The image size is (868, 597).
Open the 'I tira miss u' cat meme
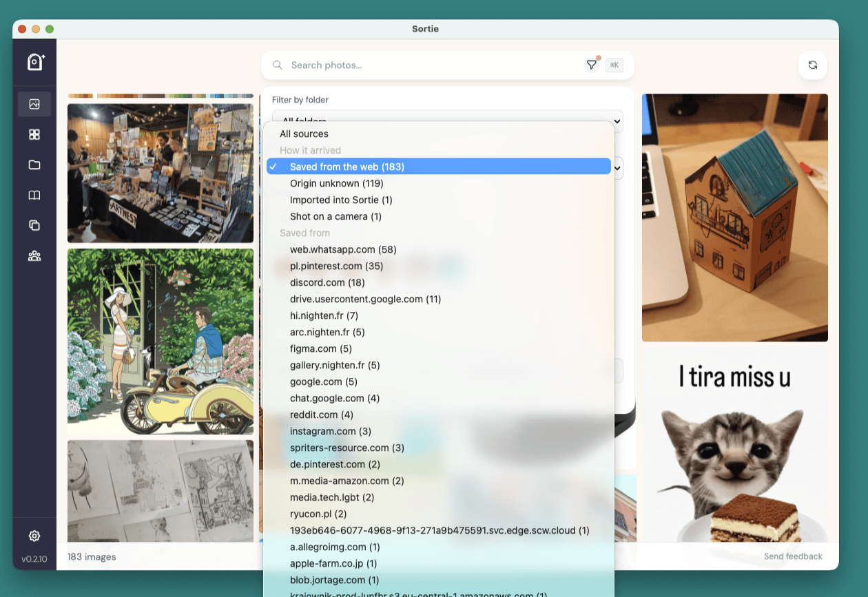pyautogui.click(x=735, y=445)
